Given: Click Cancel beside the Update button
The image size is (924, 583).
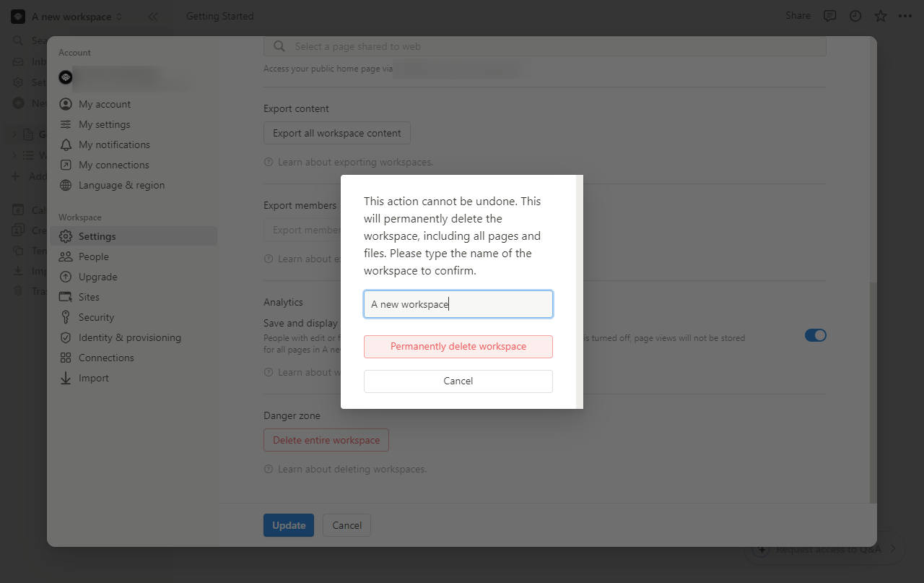Looking at the screenshot, I should pos(346,525).
